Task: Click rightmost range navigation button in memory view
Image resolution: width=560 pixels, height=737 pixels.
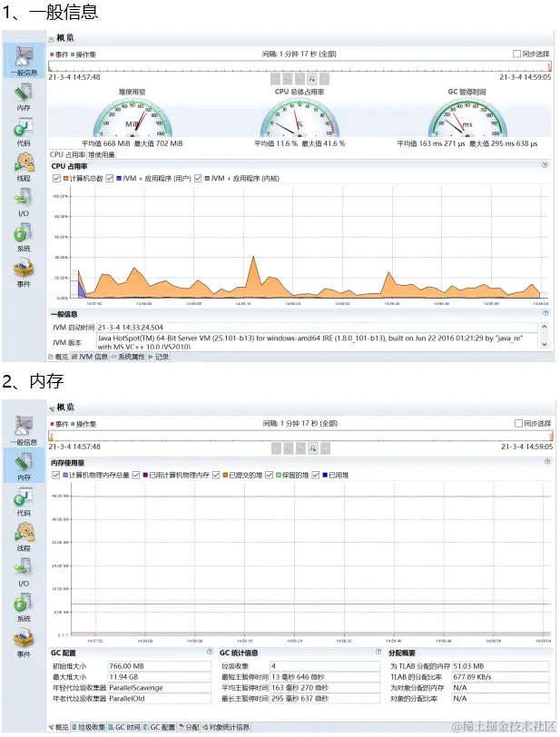Action: 325,448
